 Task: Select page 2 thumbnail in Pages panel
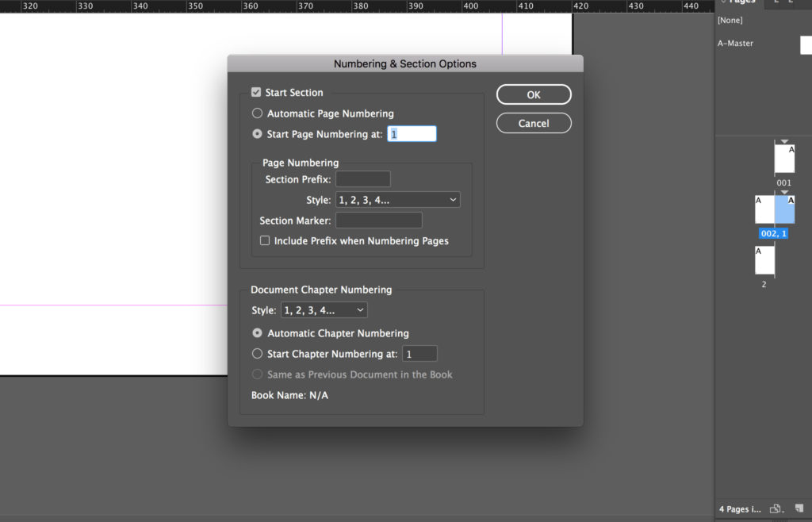point(765,260)
